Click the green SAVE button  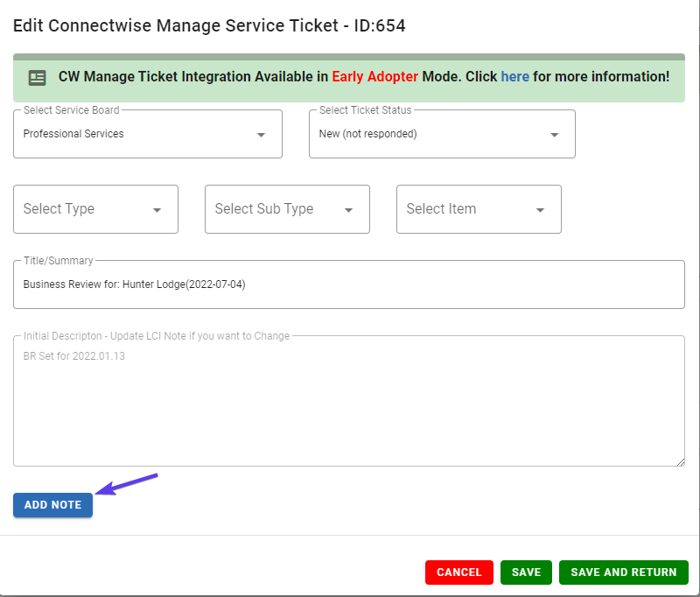click(526, 572)
